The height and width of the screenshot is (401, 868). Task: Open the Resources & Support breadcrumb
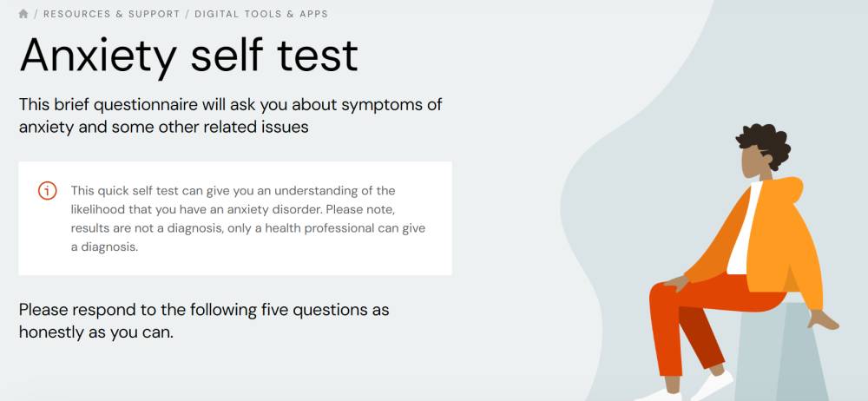(111, 14)
